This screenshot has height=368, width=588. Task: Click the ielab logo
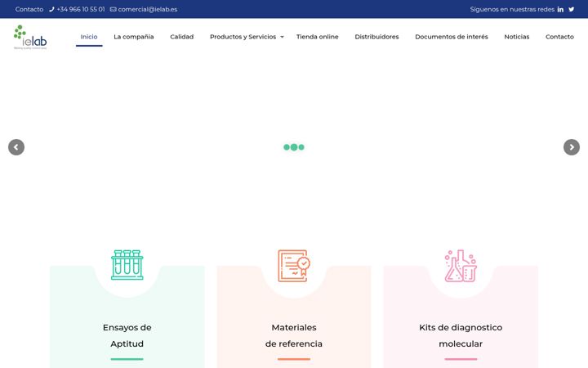(x=30, y=37)
